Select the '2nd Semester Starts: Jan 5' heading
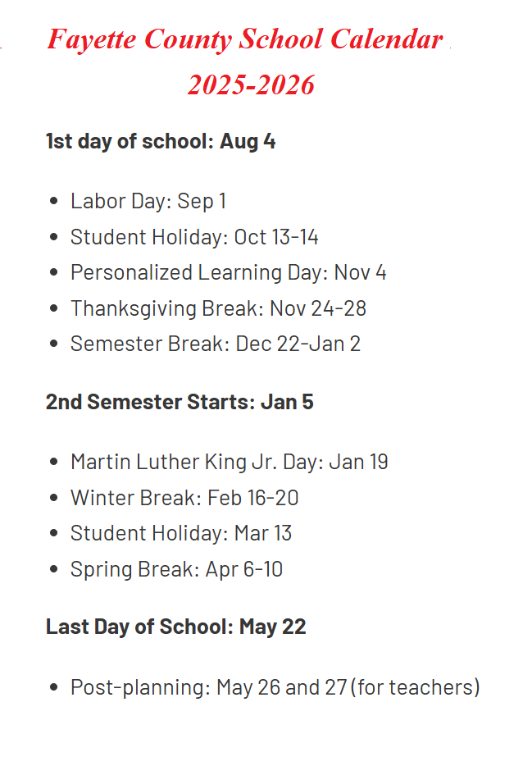The image size is (532, 766). [x=180, y=403]
